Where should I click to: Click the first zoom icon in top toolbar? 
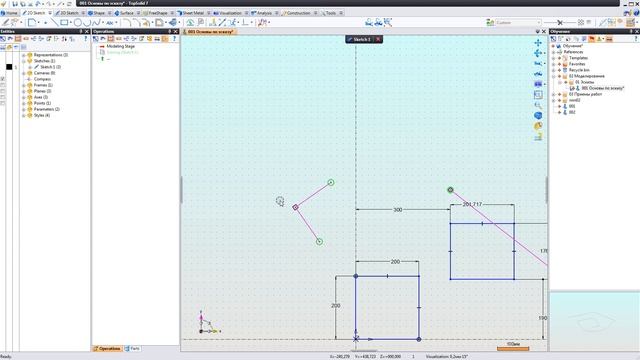(369, 22)
